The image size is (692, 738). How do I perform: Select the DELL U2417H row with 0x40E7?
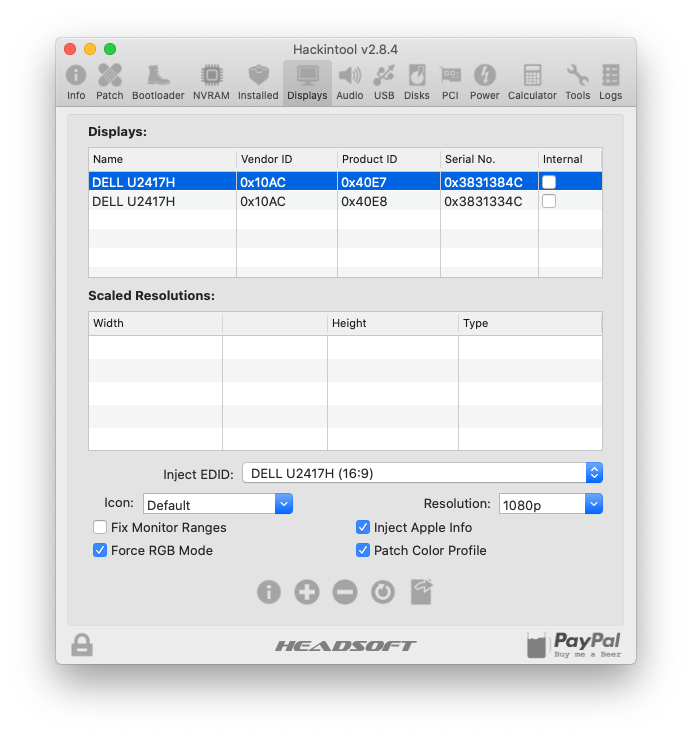345,182
